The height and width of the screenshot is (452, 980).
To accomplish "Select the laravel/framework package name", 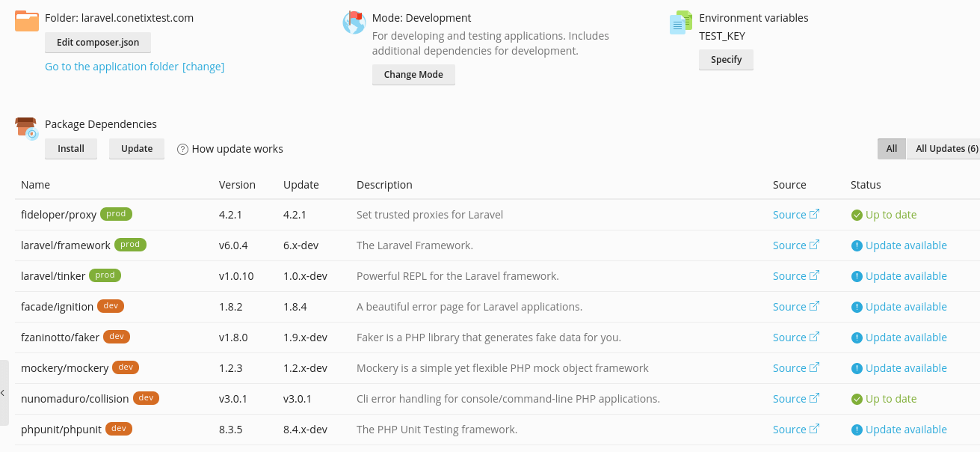I will click(x=66, y=245).
